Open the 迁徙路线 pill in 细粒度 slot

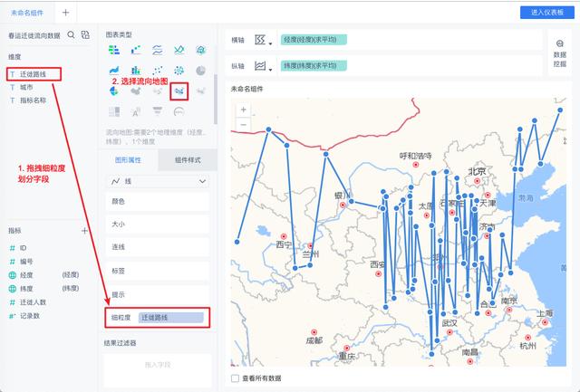tap(171, 318)
